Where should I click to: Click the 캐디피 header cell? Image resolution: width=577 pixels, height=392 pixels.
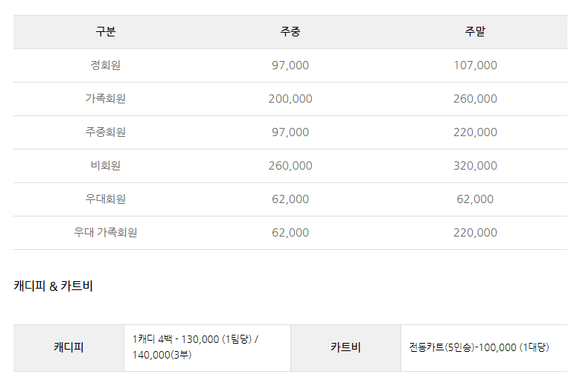[x=68, y=347]
